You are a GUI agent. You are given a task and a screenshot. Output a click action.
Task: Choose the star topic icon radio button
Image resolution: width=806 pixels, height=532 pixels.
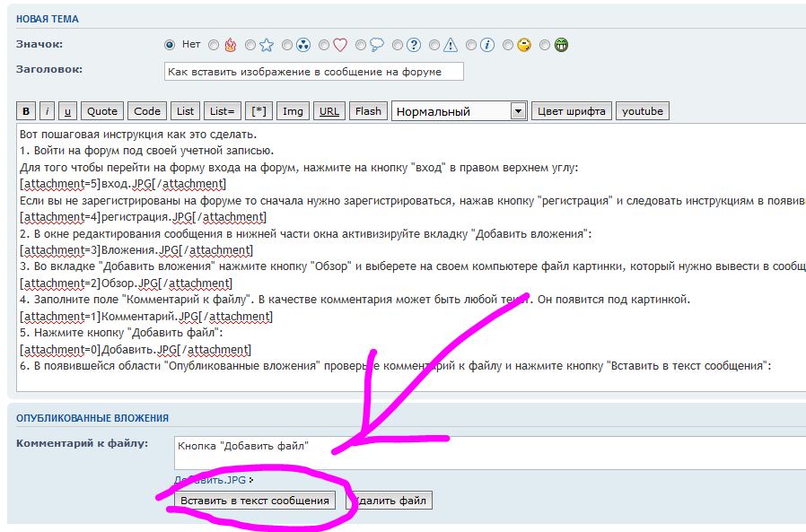pos(250,44)
